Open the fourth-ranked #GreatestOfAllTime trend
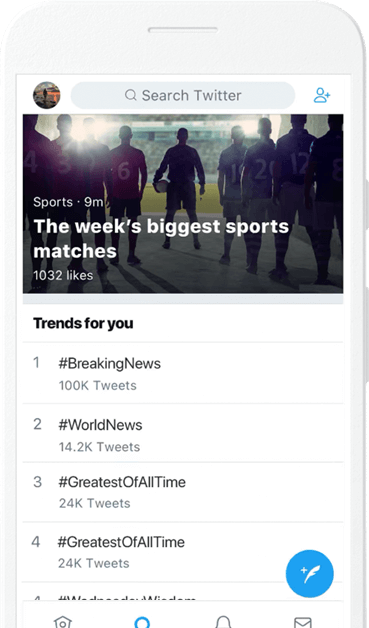369x628 pixels. click(183, 552)
